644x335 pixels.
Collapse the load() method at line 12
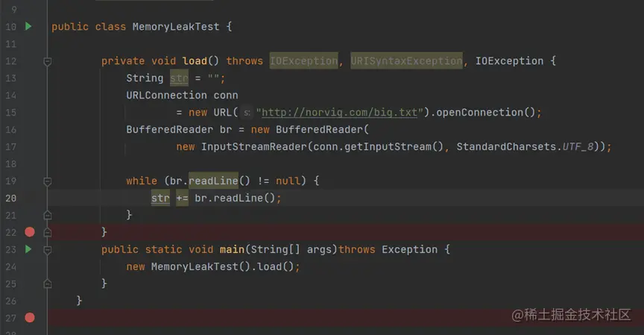coord(48,61)
